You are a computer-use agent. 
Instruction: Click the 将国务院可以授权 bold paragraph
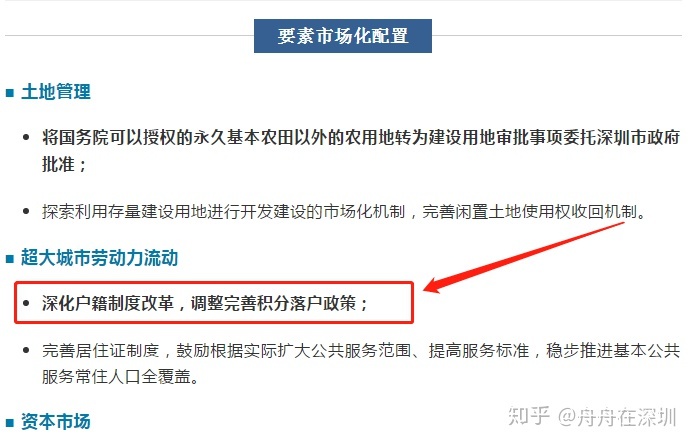[361, 151]
